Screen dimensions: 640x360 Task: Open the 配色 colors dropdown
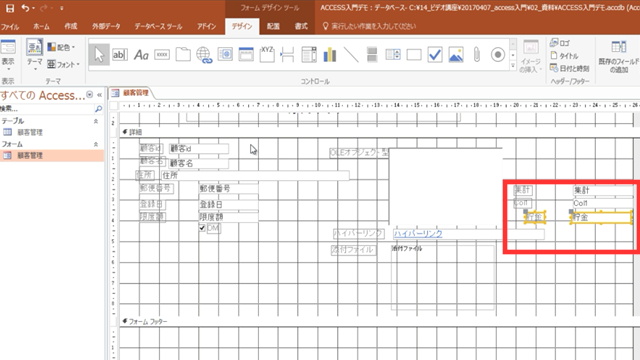tap(61, 47)
